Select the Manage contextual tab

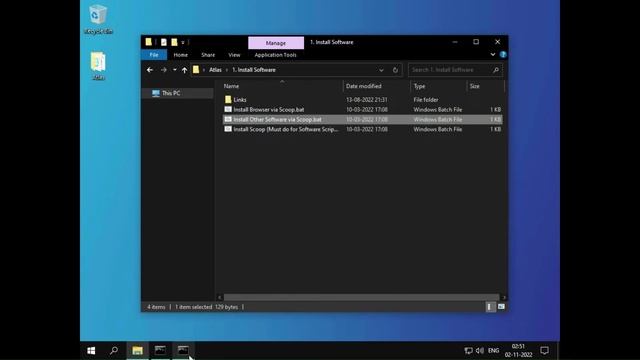276,43
